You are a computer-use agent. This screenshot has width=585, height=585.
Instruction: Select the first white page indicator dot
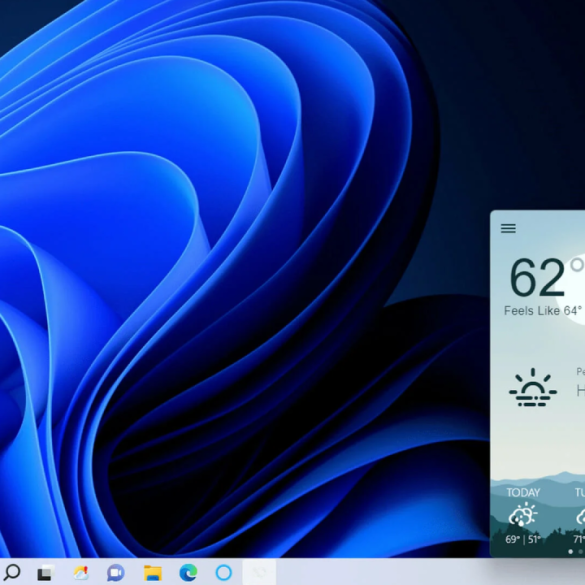tap(570, 551)
